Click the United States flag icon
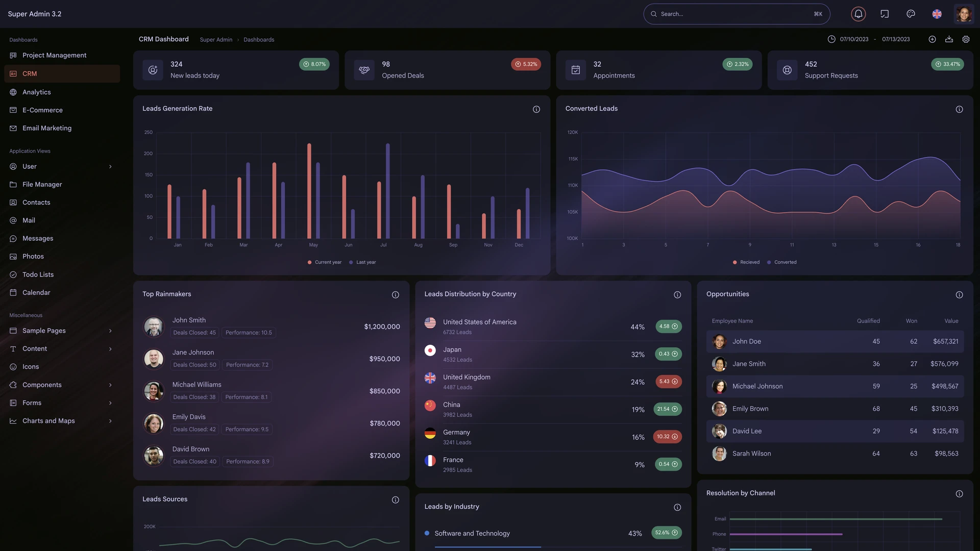Viewport: 980px width, 551px height. [430, 322]
